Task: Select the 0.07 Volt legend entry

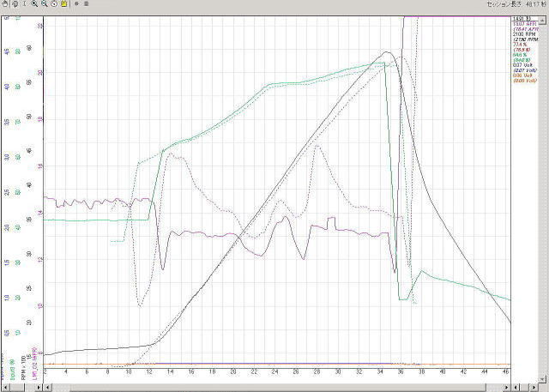Action: click(522, 65)
